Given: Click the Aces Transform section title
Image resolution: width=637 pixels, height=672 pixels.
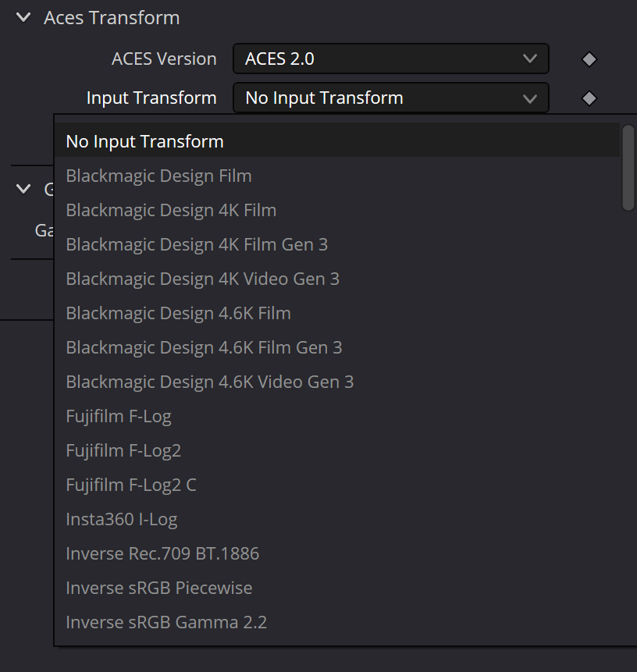Looking at the screenshot, I should pos(112,18).
